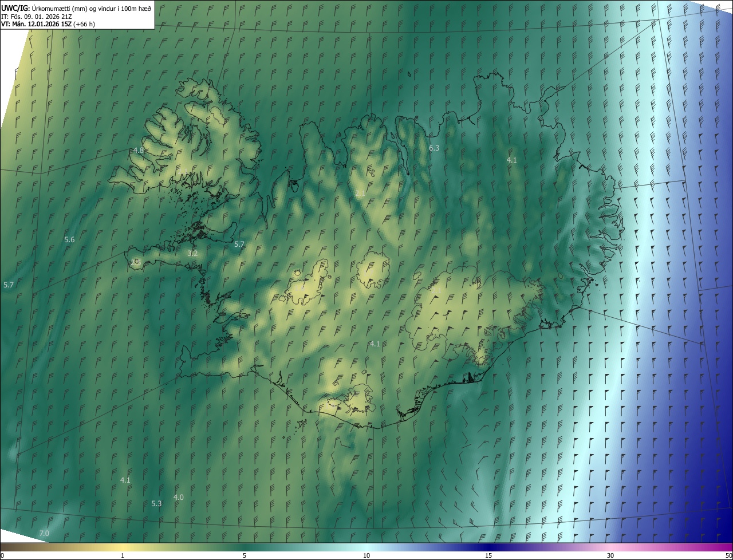Click the 7.0 value on the map
This screenshot has width=733, height=560.
tap(44, 533)
